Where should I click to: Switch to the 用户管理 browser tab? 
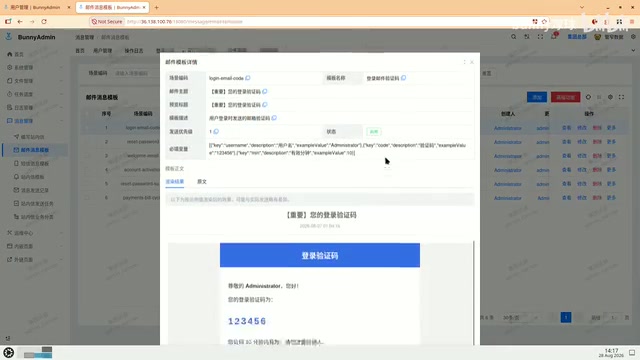point(36,7)
